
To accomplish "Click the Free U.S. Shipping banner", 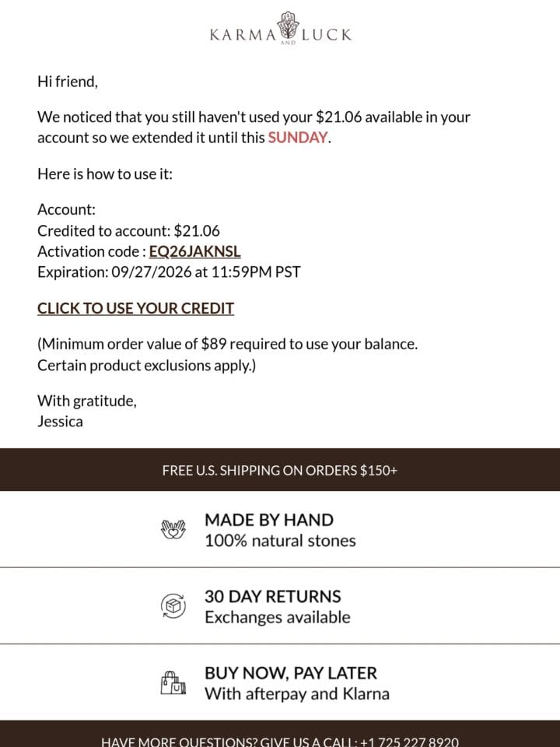I will point(280,470).
